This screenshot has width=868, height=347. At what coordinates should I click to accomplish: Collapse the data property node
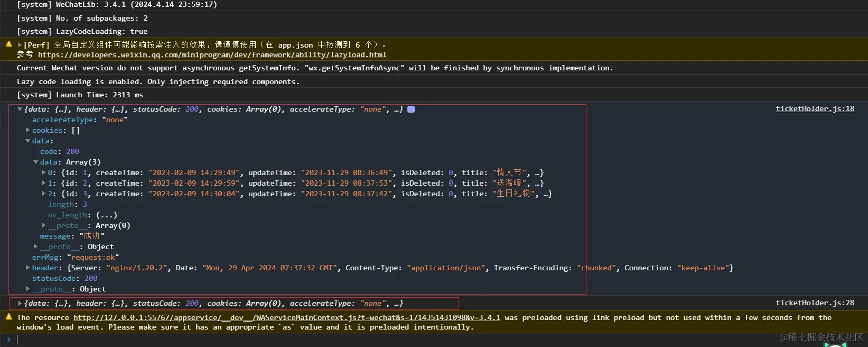click(x=28, y=141)
